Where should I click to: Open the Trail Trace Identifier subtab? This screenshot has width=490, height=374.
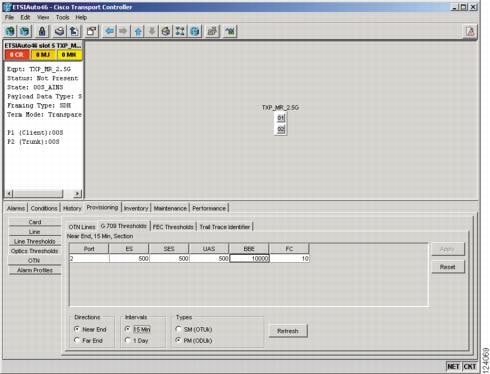click(225, 227)
